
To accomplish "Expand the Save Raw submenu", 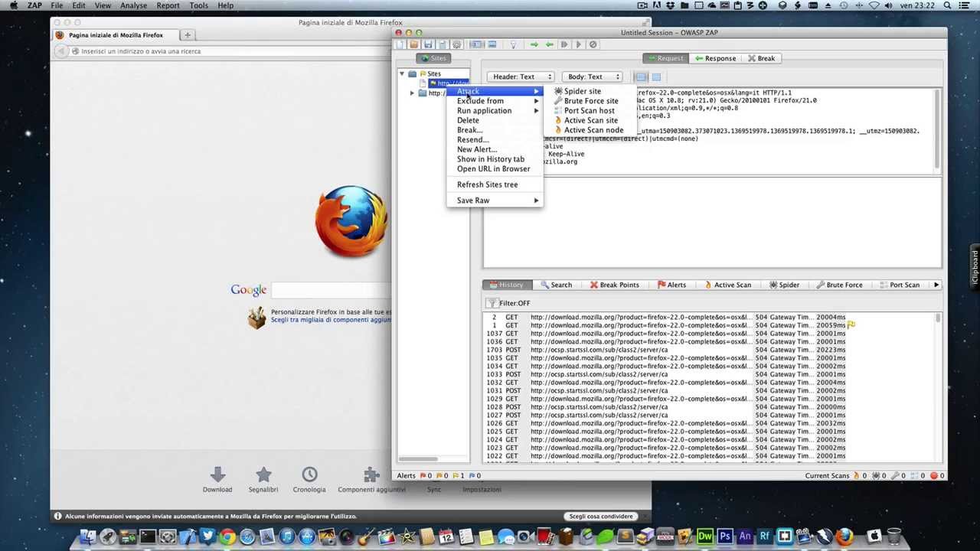I will click(495, 201).
